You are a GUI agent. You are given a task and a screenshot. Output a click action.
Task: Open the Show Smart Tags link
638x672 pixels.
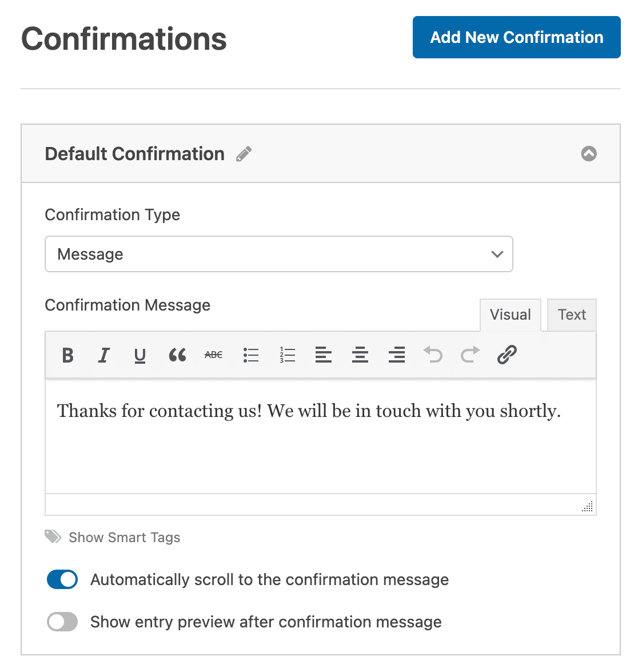tap(124, 538)
